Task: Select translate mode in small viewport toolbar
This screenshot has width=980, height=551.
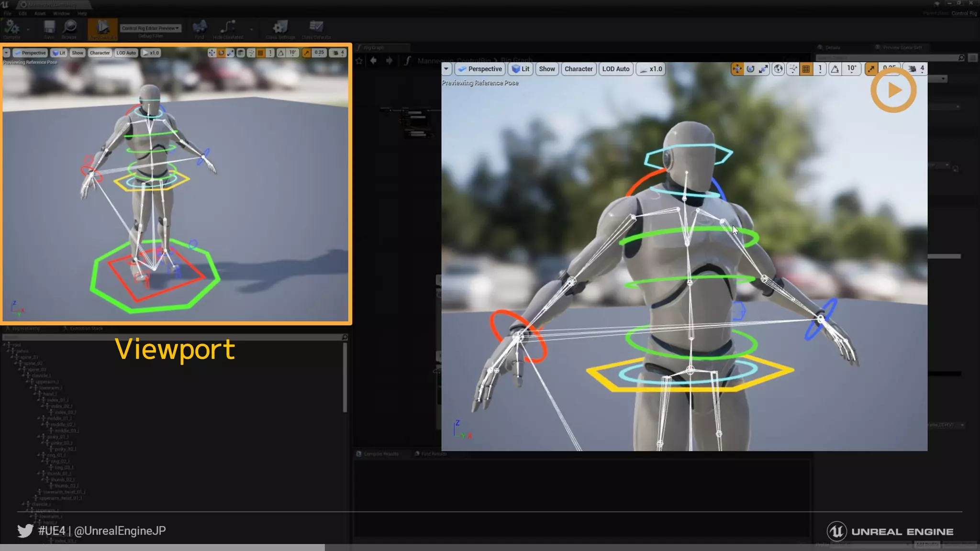Action: click(212, 53)
